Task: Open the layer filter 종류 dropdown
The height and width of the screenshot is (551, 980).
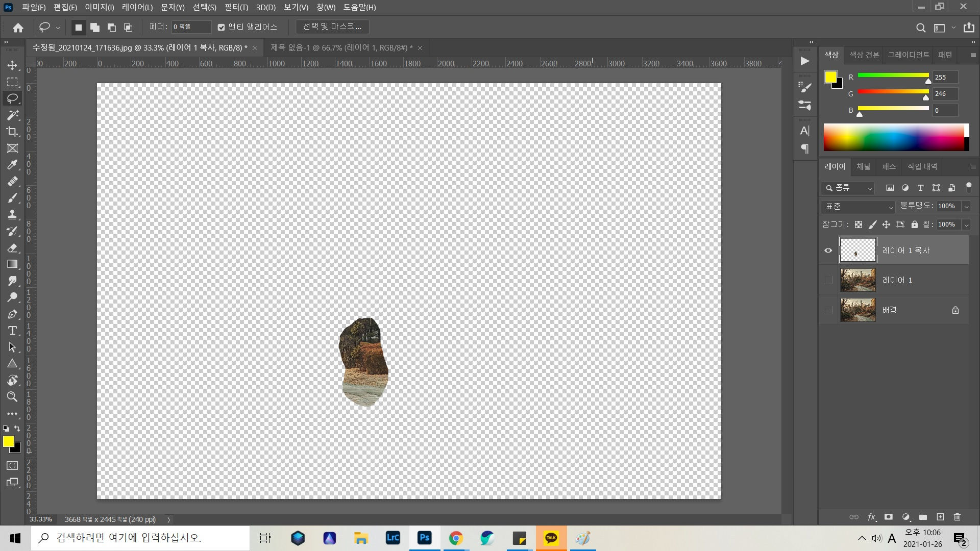Action: tap(848, 188)
